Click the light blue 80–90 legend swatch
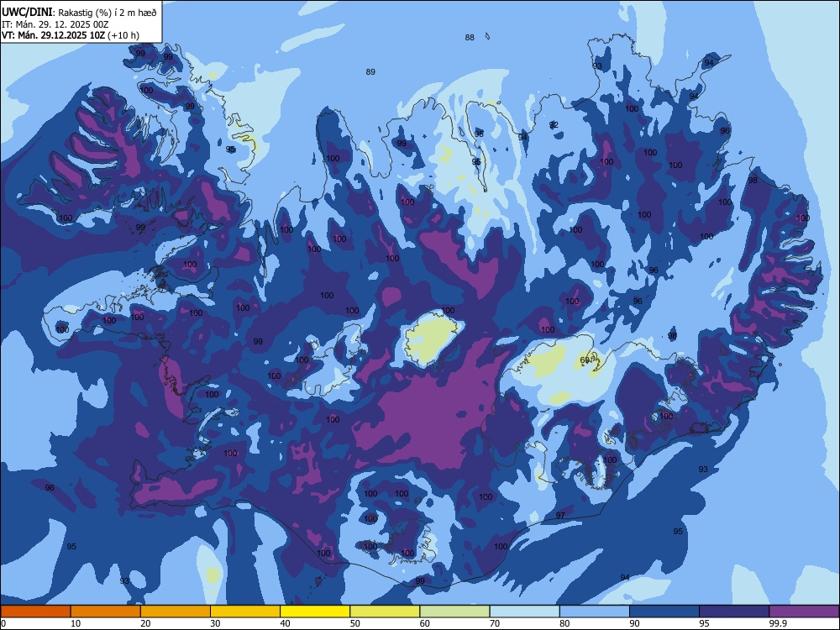 click(595, 612)
